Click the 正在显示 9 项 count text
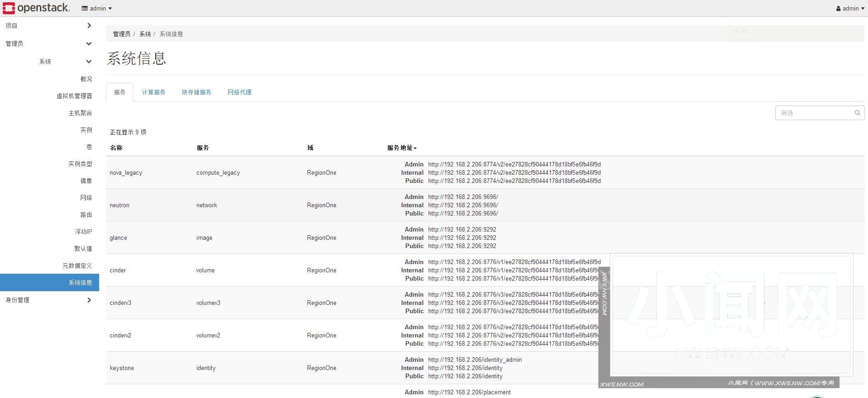 point(128,132)
